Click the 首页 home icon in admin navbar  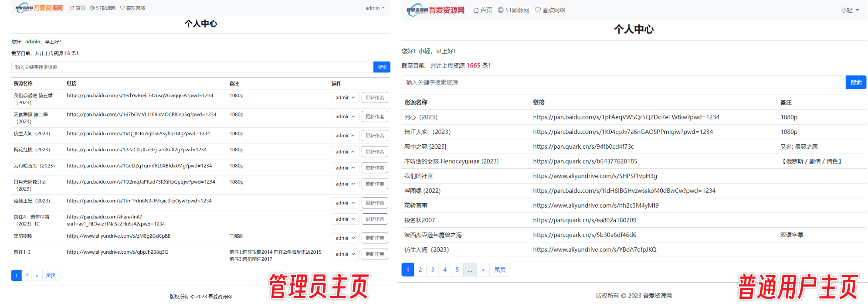pyautogui.click(x=72, y=8)
